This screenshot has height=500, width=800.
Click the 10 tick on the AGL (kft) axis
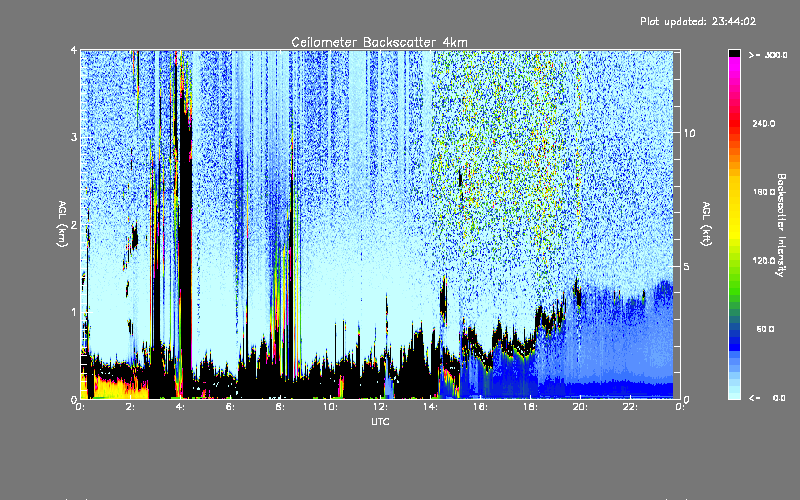tap(689, 133)
